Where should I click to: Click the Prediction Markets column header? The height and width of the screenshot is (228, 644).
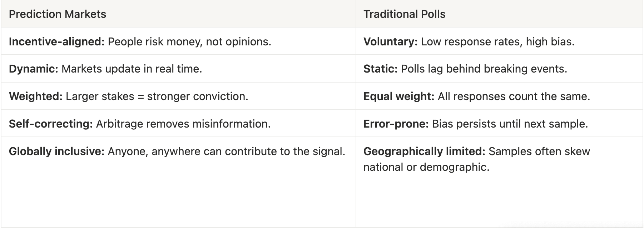coord(58,14)
